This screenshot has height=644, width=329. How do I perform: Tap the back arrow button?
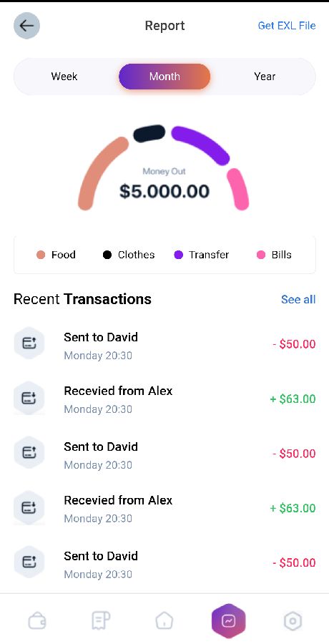click(x=26, y=26)
